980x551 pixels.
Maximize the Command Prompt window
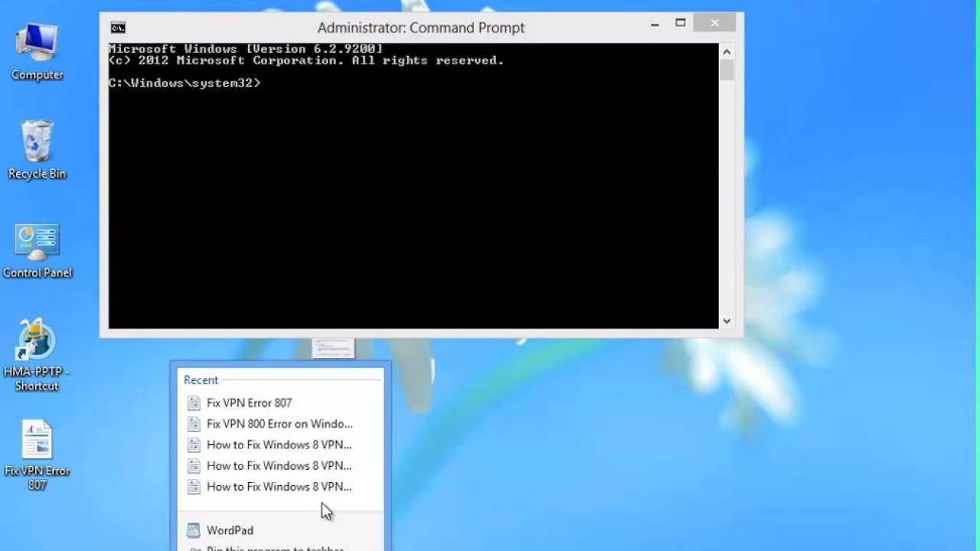(x=680, y=24)
